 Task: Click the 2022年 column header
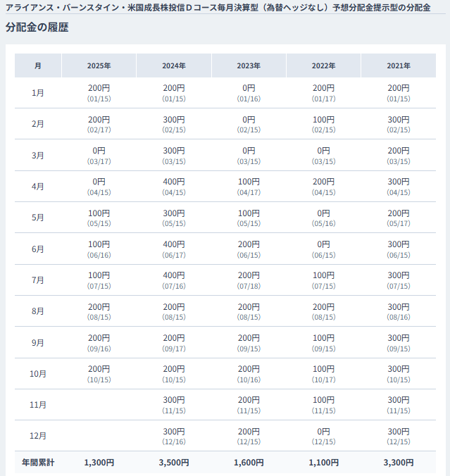pyautogui.click(x=323, y=65)
